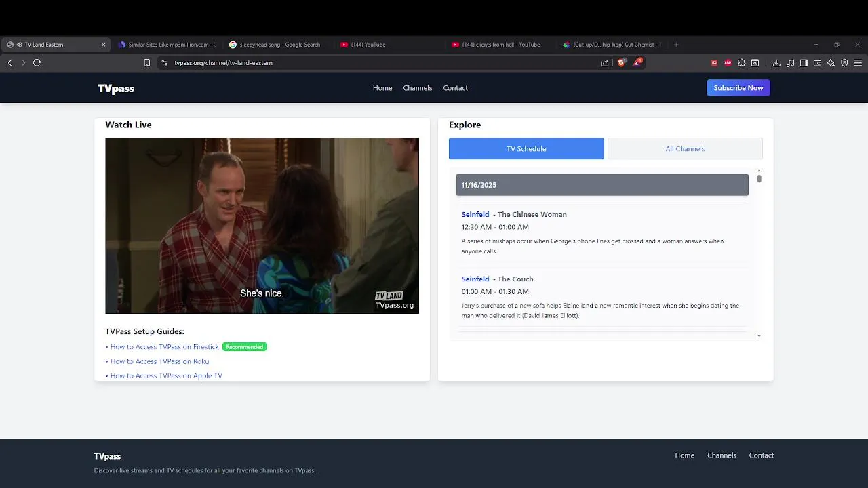
Task: Open Channels in the top navigation
Action: tap(418, 88)
